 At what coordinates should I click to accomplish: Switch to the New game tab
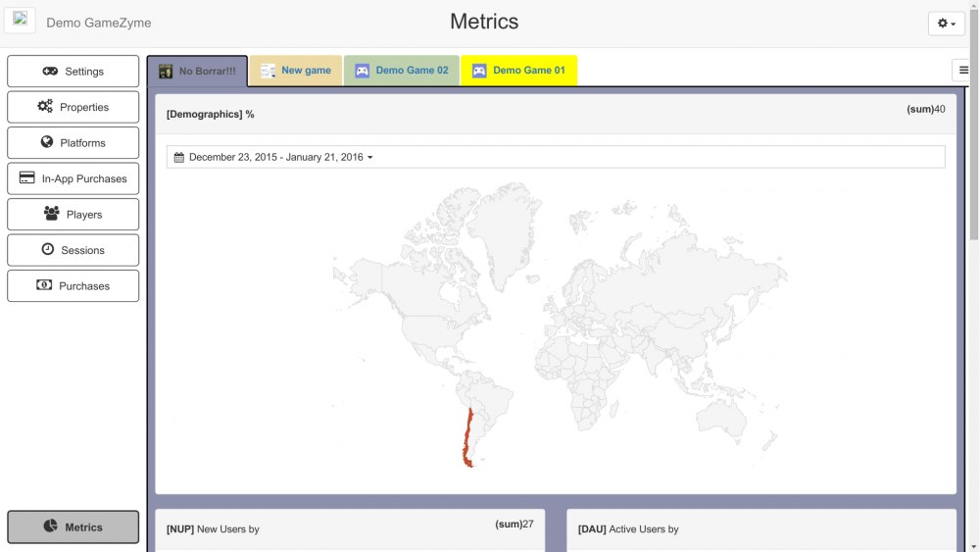point(296,71)
